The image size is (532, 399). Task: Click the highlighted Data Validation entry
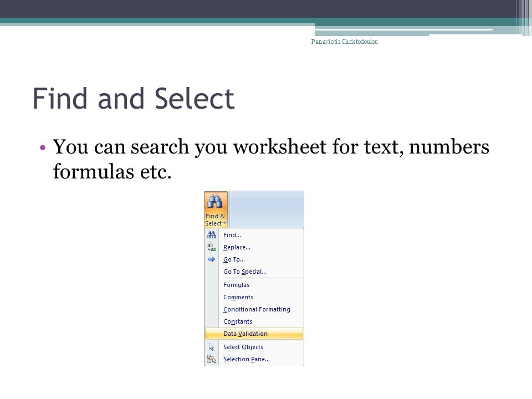click(x=254, y=334)
